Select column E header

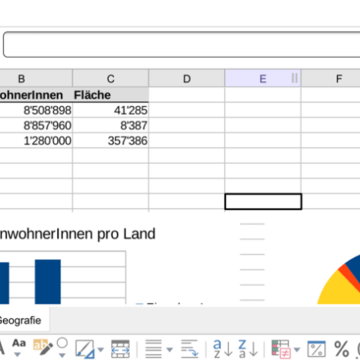point(263,79)
